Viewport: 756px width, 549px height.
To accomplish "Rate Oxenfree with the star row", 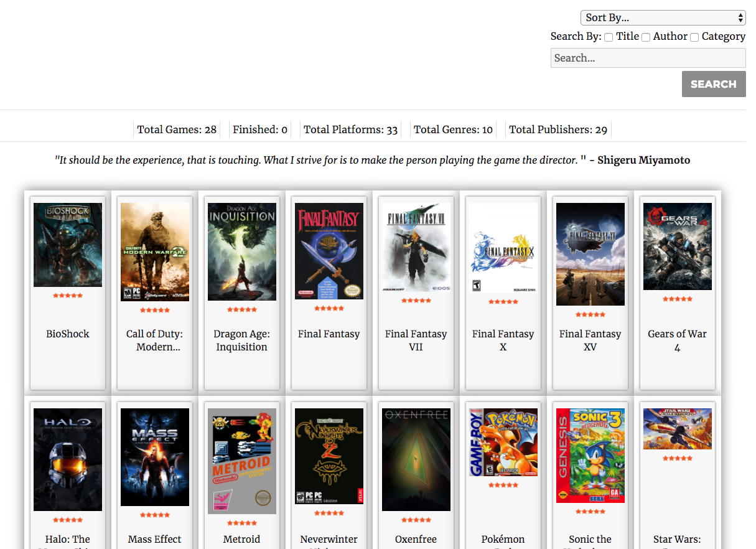I will (416, 520).
